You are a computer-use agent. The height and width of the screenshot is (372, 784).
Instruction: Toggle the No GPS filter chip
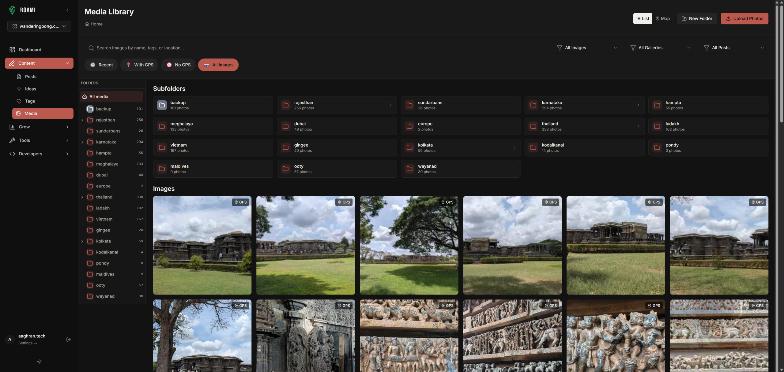(178, 65)
